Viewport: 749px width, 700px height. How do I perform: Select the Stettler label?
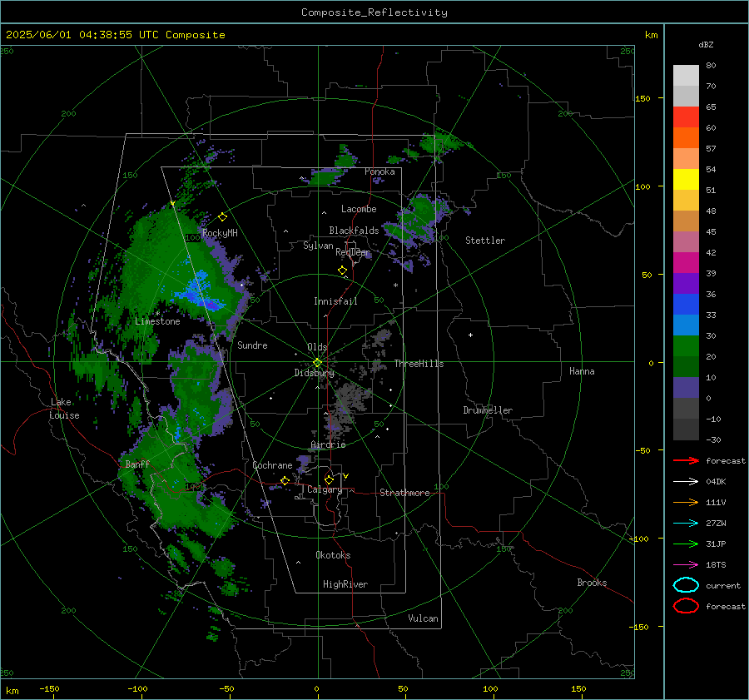tap(485, 241)
